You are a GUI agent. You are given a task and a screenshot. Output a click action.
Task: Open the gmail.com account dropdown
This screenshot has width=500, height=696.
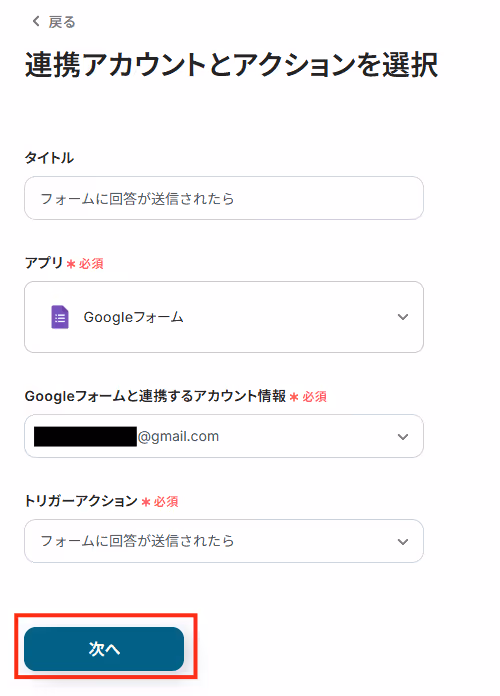224,436
